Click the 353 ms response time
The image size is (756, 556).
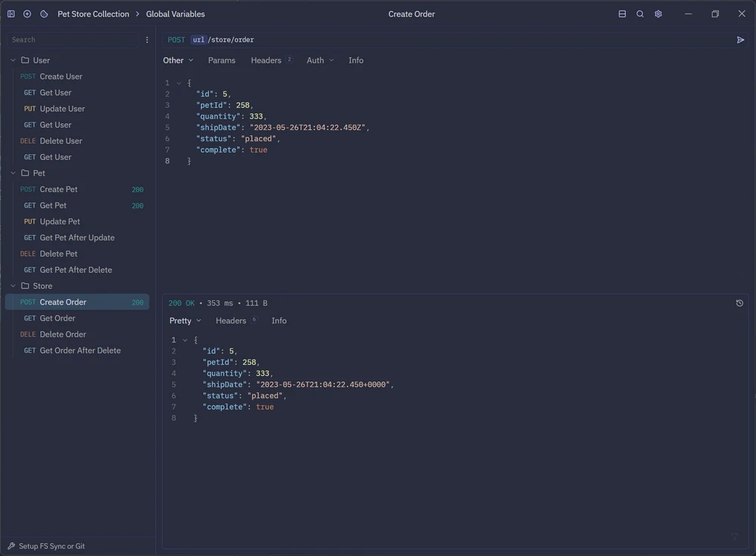point(220,303)
